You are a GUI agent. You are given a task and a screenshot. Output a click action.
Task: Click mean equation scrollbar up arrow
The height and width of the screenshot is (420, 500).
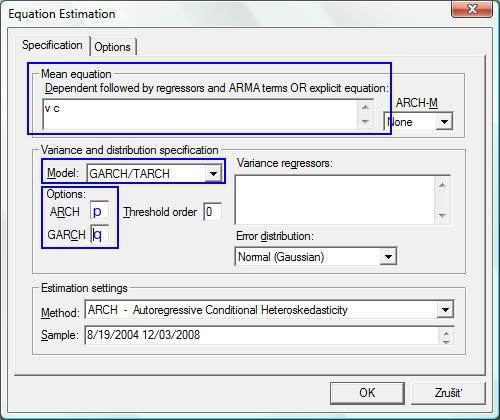click(x=365, y=107)
